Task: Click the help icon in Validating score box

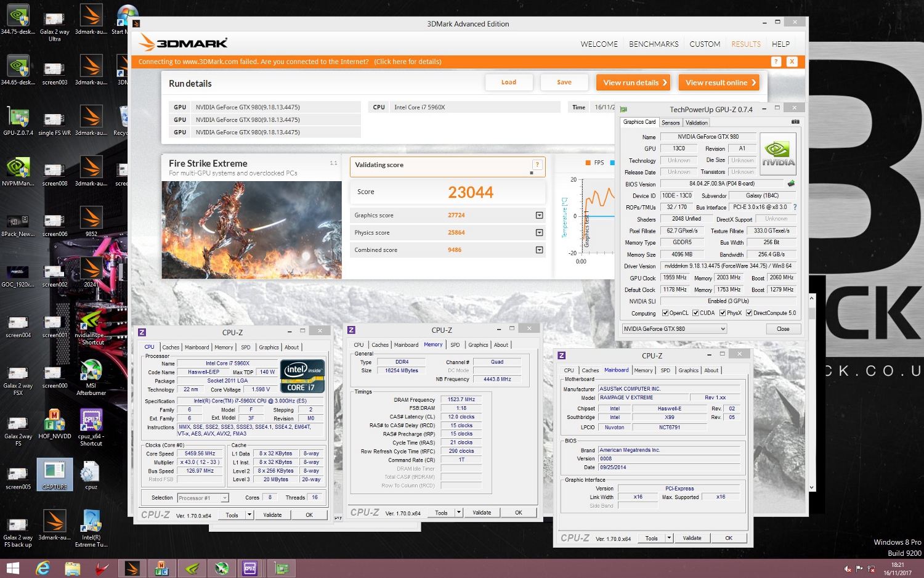Action: pos(537,165)
